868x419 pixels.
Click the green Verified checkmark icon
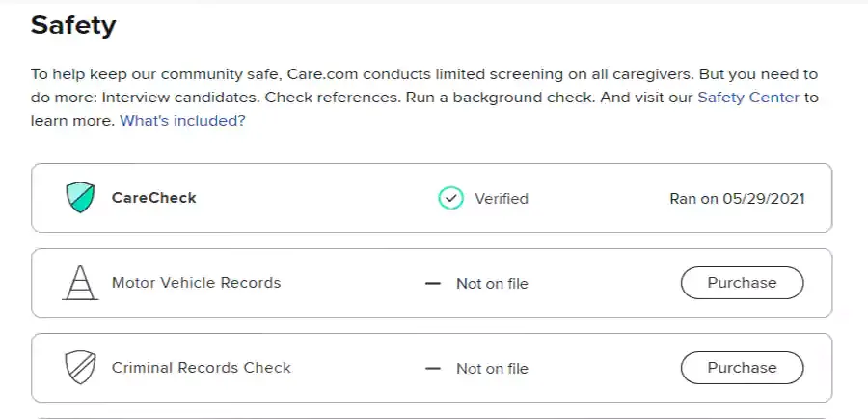[450, 198]
